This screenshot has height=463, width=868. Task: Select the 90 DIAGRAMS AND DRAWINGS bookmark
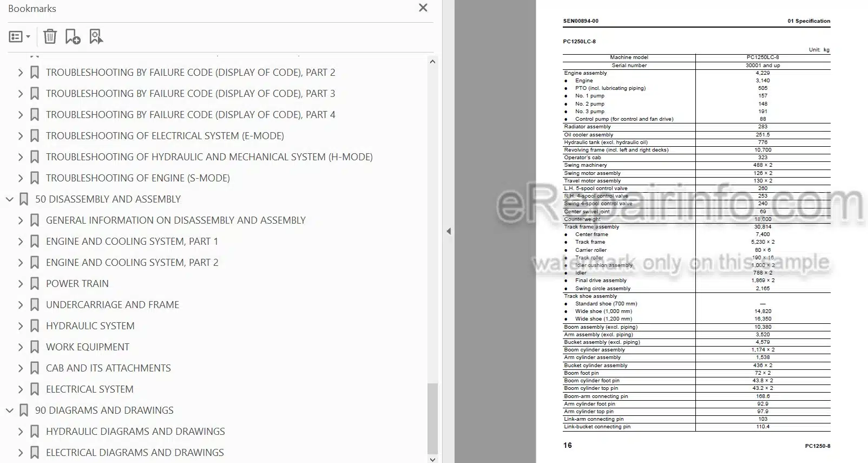(104, 410)
